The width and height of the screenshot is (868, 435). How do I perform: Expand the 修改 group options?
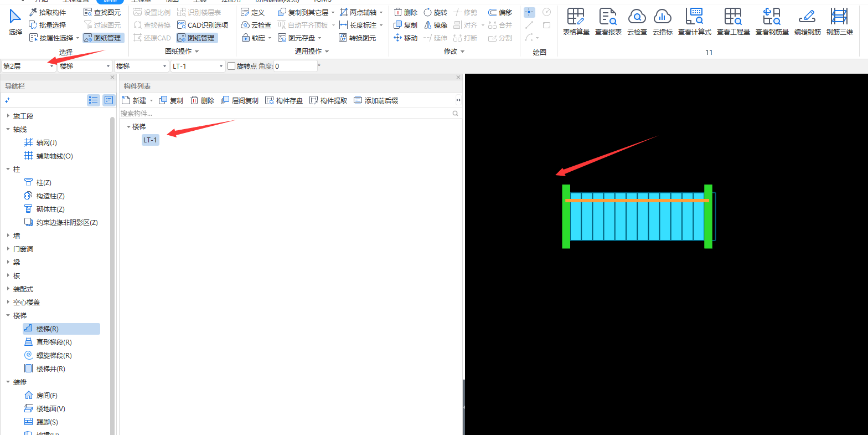click(462, 52)
